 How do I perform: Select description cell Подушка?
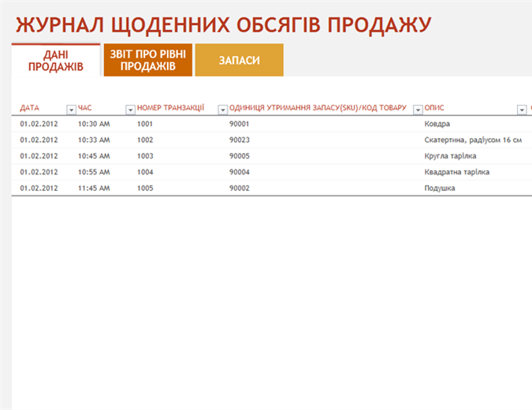pyautogui.click(x=440, y=188)
